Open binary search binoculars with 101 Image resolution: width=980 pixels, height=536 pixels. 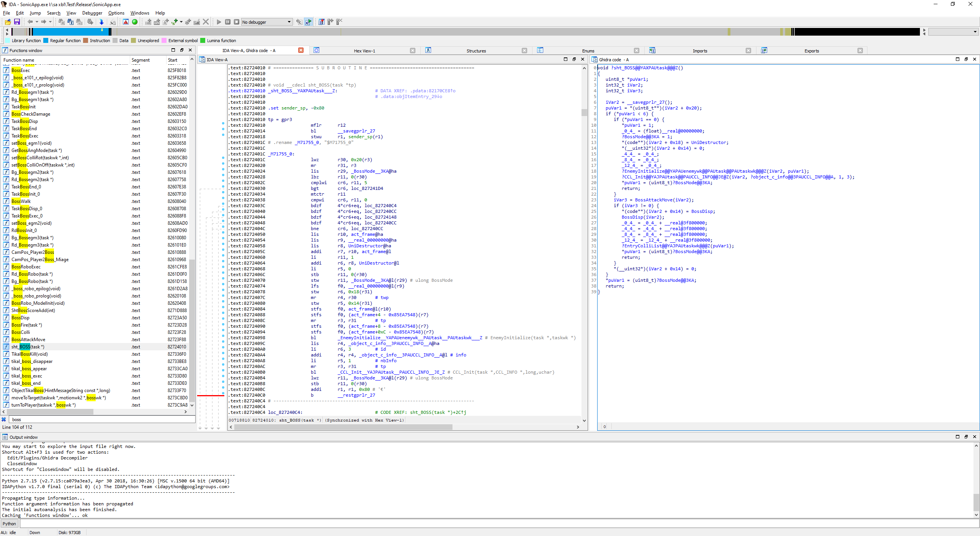click(80, 22)
